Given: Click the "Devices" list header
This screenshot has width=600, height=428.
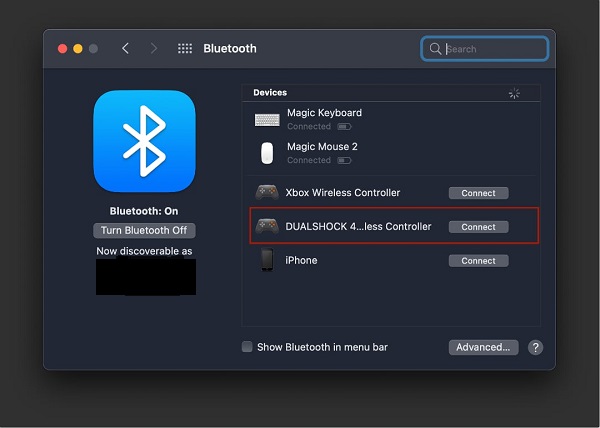Looking at the screenshot, I should [x=270, y=93].
